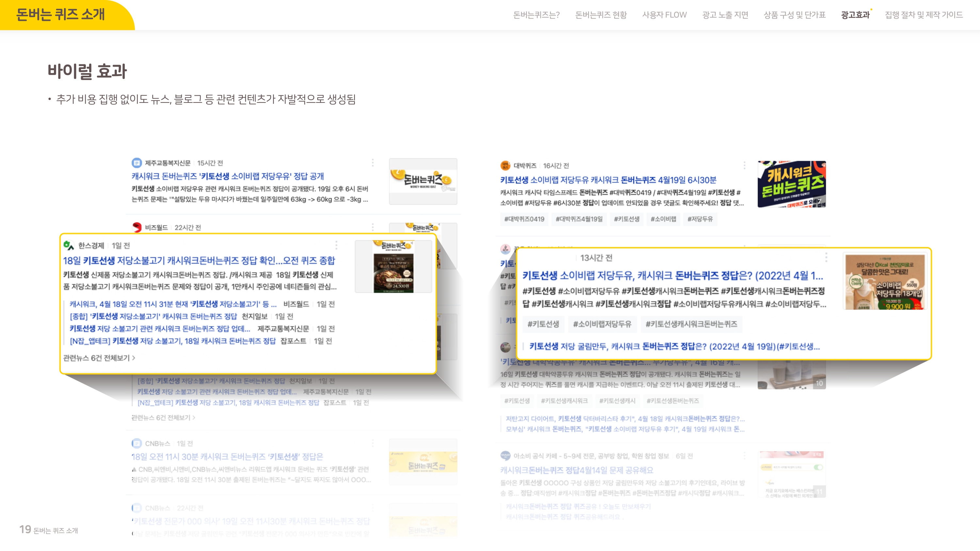This screenshot has width=980, height=551.
Task: Click the 제주교통복지신문 source icon
Action: tap(137, 163)
